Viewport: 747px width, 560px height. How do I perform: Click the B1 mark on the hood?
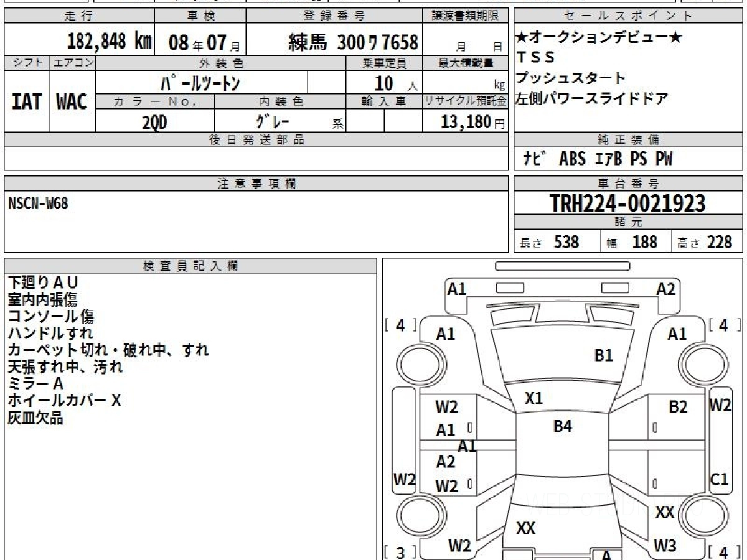[604, 355]
